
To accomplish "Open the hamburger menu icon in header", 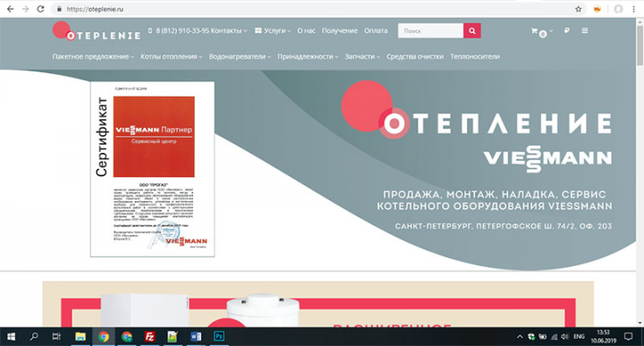I will tap(585, 30).
